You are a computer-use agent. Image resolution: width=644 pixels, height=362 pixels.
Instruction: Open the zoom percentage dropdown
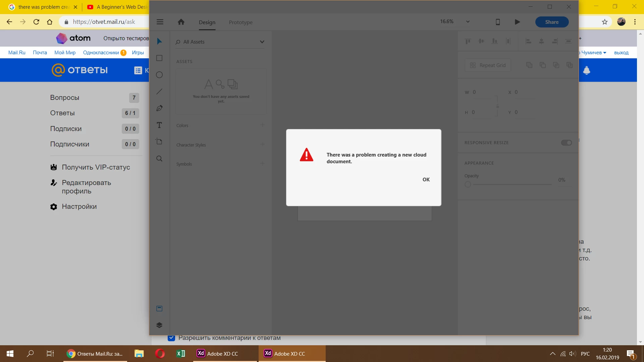[x=468, y=22]
